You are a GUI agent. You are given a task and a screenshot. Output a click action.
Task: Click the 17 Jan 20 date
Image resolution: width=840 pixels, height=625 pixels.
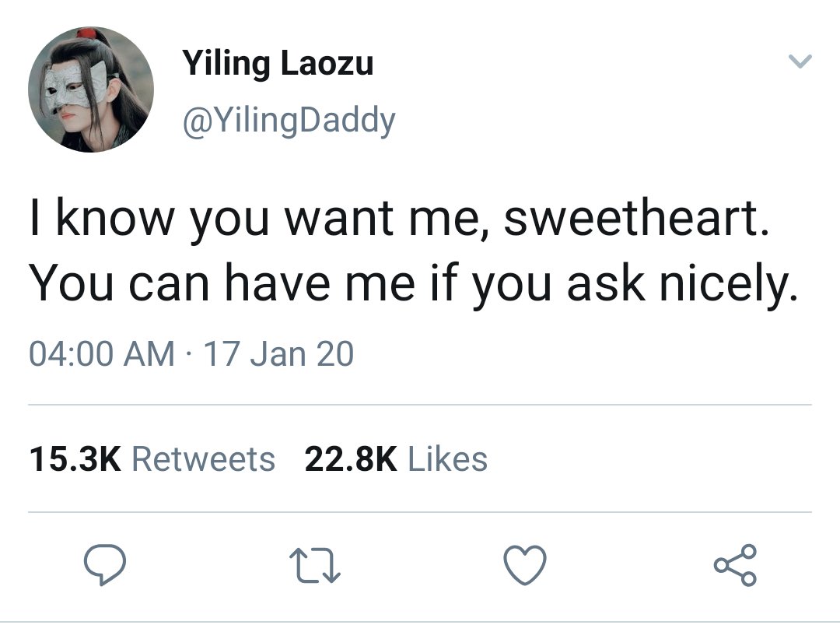tap(279, 354)
